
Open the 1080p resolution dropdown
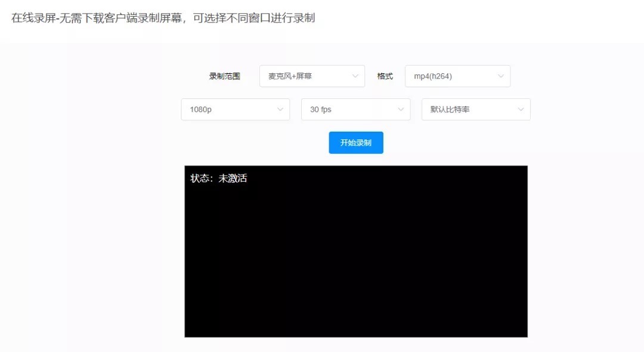pos(235,110)
